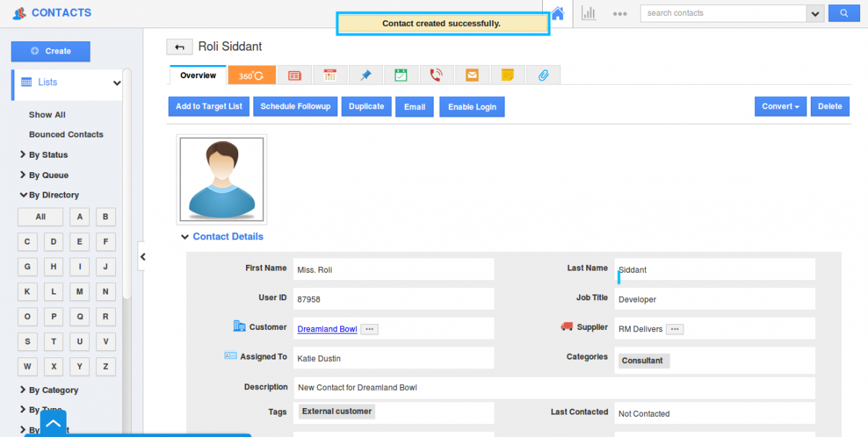Open the pushpin tab icon
Image resolution: width=868 pixels, height=437 pixels.
366,75
